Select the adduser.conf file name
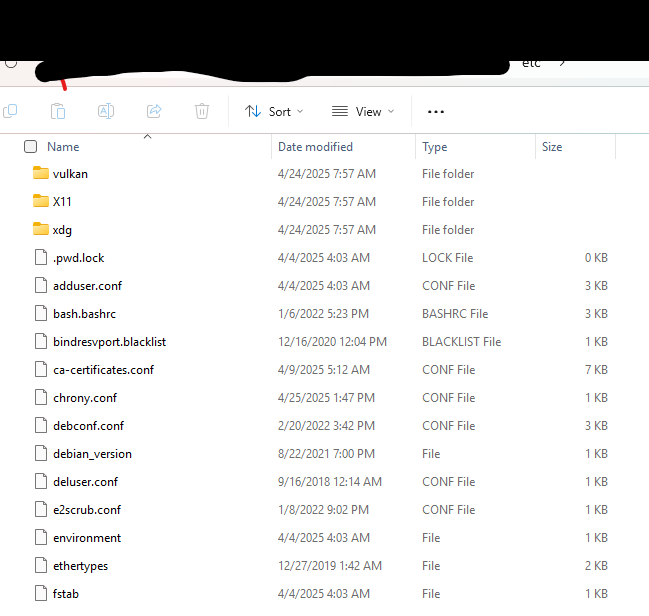Image resolution: width=649 pixels, height=616 pixels. tap(88, 286)
